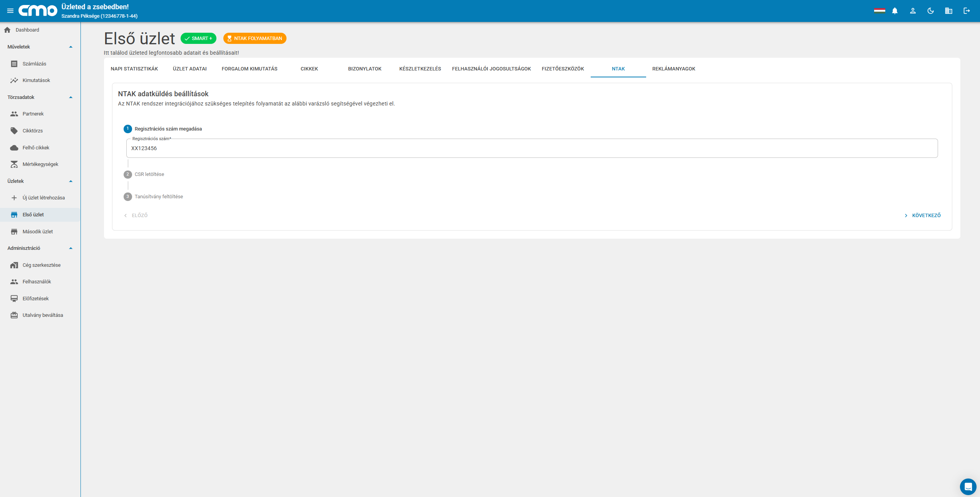Click the Második üzlet store icon
This screenshot has height=497, width=980.
[x=14, y=232]
